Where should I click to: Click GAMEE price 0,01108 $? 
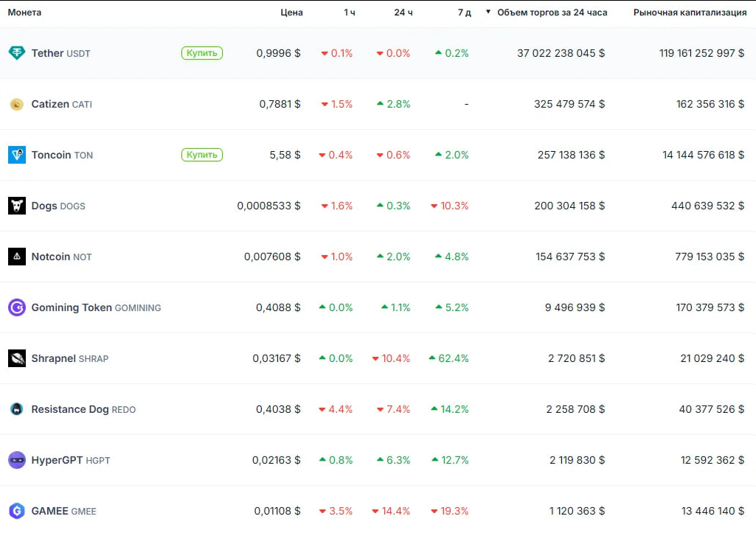click(x=277, y=511)
